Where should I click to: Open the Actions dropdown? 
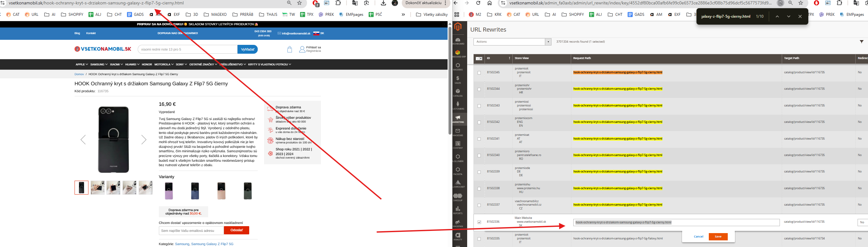tap(512, 42)
